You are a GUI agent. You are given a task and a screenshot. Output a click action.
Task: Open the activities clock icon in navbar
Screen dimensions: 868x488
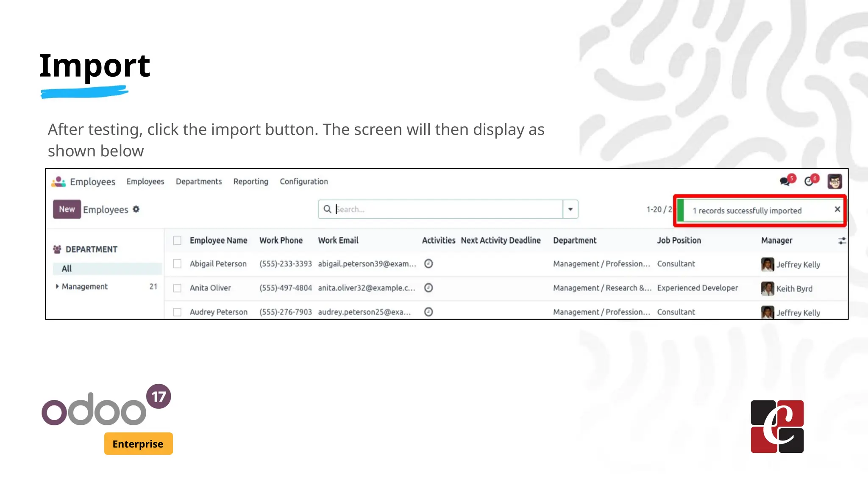tap(809, 181)
